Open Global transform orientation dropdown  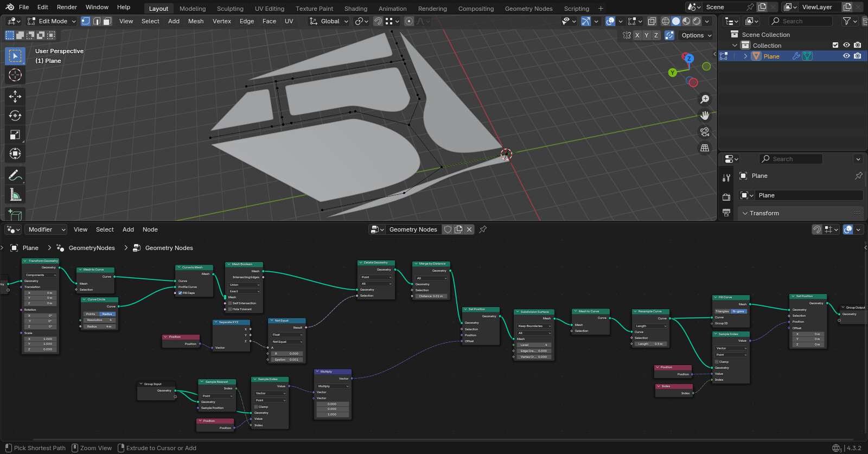click(329, 21)
